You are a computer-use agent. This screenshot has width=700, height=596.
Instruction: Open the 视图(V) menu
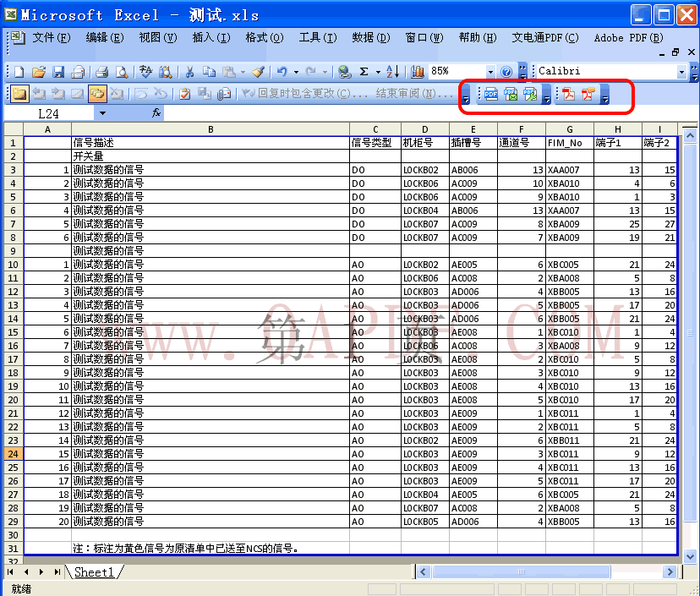point(157,37)
